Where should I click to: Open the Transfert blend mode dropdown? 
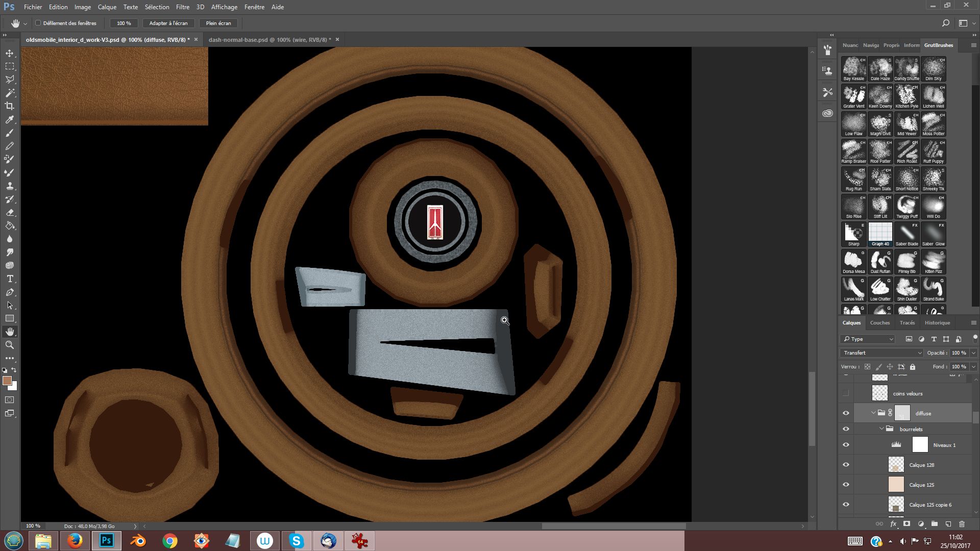[x=883, y=353]
